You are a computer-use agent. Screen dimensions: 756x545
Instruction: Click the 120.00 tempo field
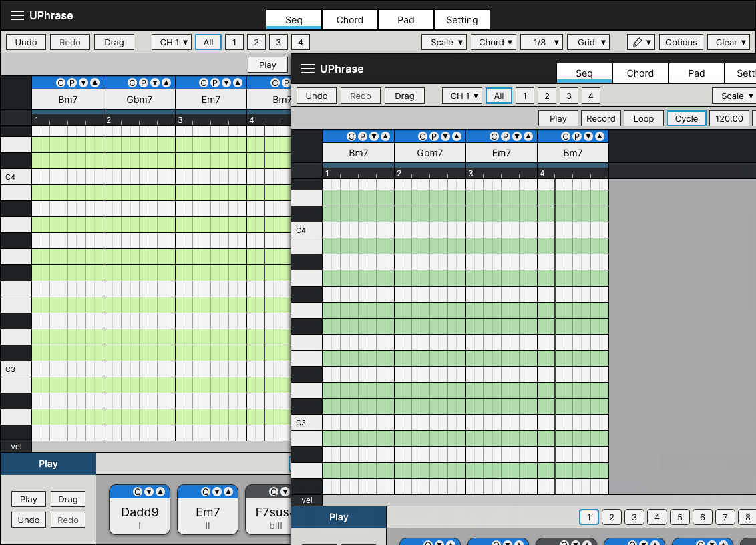(729, 119)
